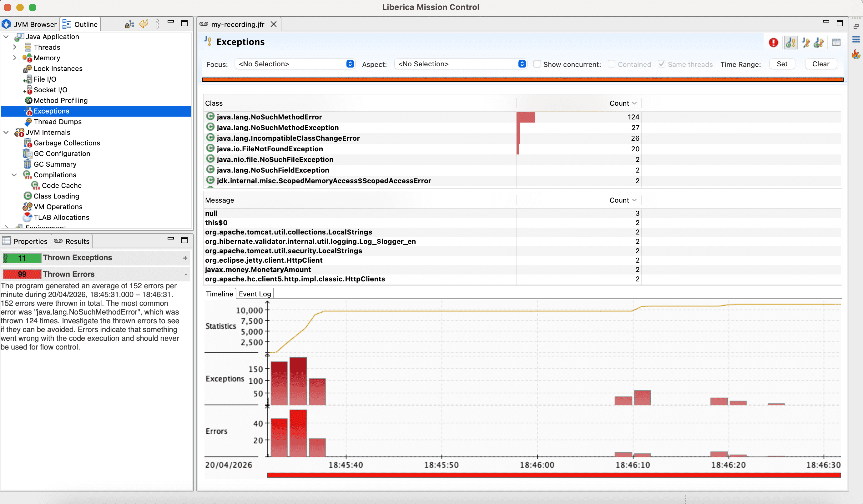Open the Threads page icon
The height and width of the screenshot is (504, 863).
pos(28,47)
